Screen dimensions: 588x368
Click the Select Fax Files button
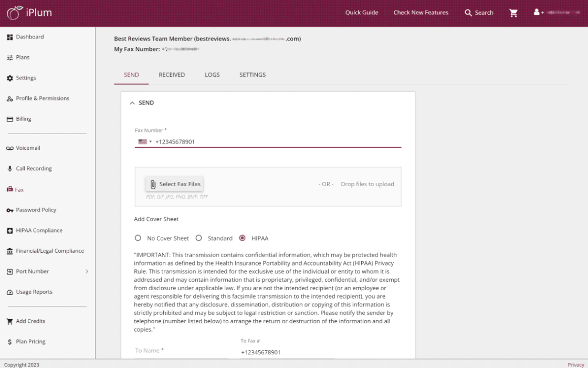174,184
